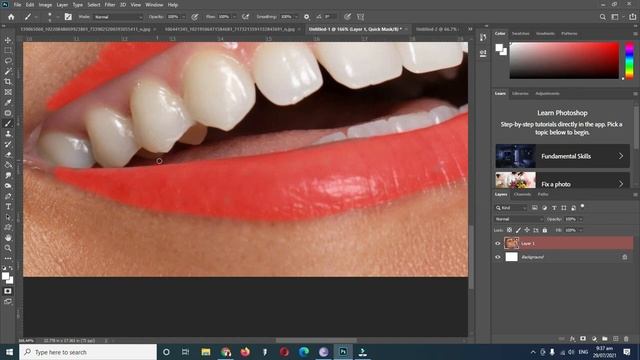Open Edit Toolbar three-dots icon

click(8, 258)
